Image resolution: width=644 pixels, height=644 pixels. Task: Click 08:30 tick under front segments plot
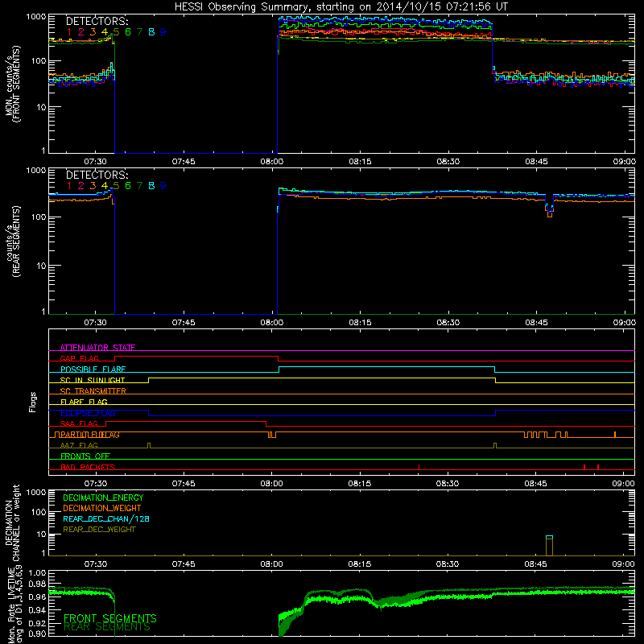[x=448, y=162]
